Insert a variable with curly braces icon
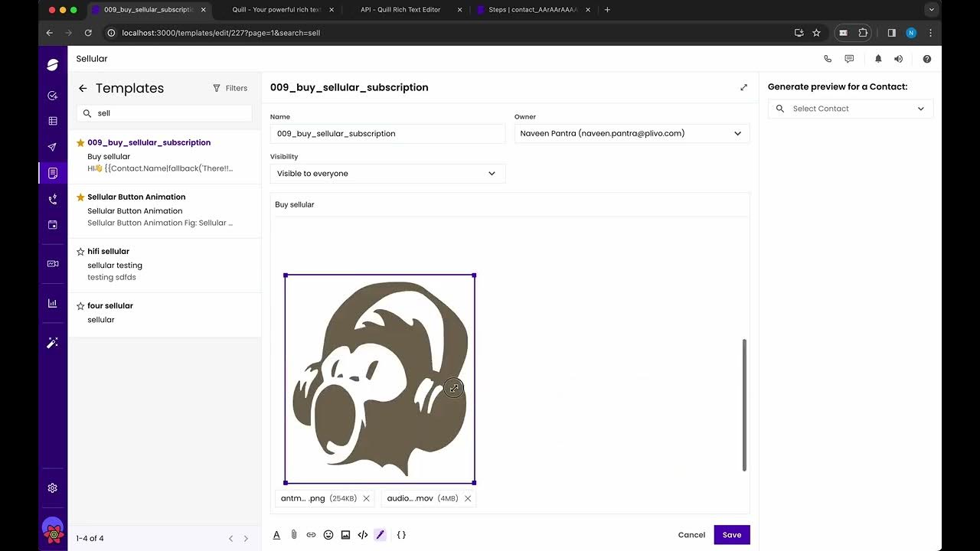This screenshot has width=980, height=551. click(401, 535)
